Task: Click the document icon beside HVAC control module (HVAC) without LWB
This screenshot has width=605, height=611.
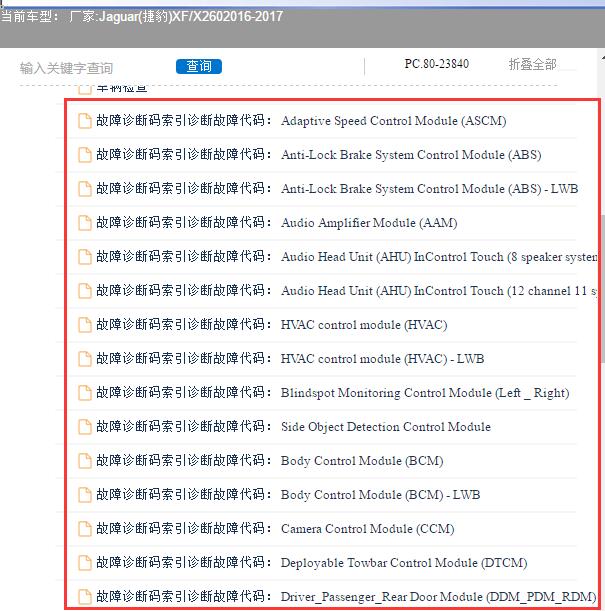Action: point(85,325)
